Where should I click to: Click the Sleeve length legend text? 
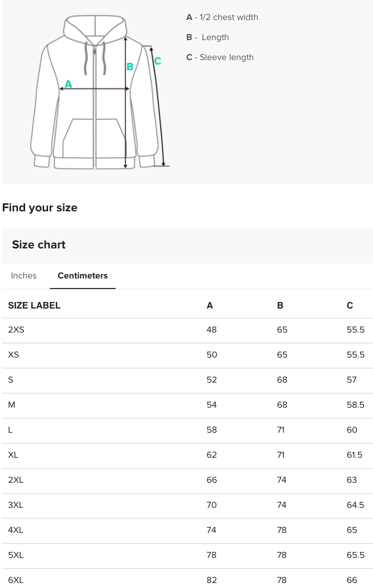[x=226, y=58]
